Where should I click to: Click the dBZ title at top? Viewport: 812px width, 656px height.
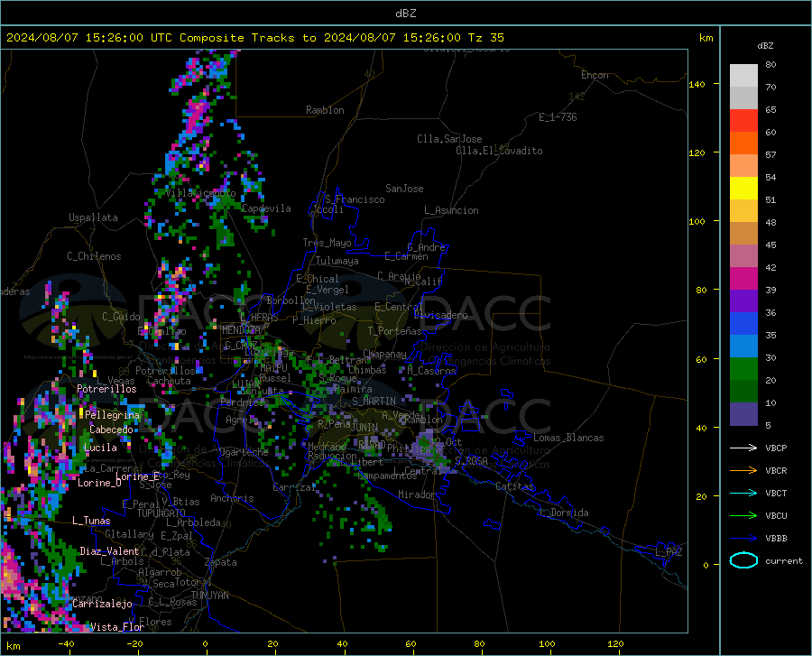405,14
